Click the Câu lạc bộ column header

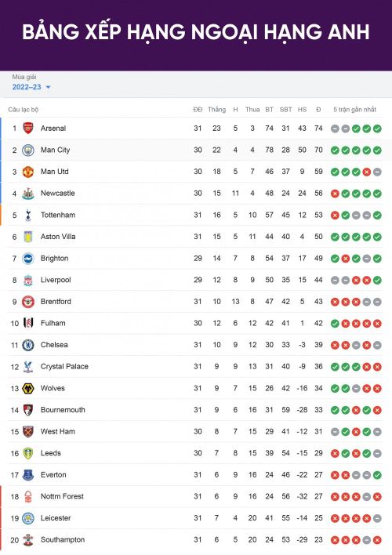[24, 110]
